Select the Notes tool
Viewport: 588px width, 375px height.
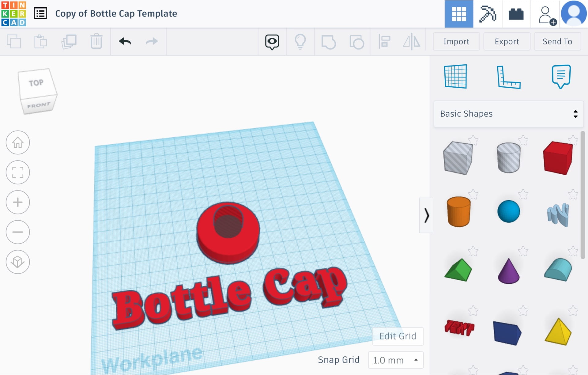coord(561,77)
